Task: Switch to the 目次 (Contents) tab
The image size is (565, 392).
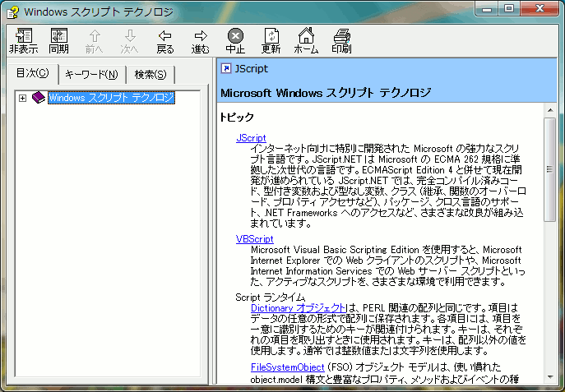Action: coord(34,74)
